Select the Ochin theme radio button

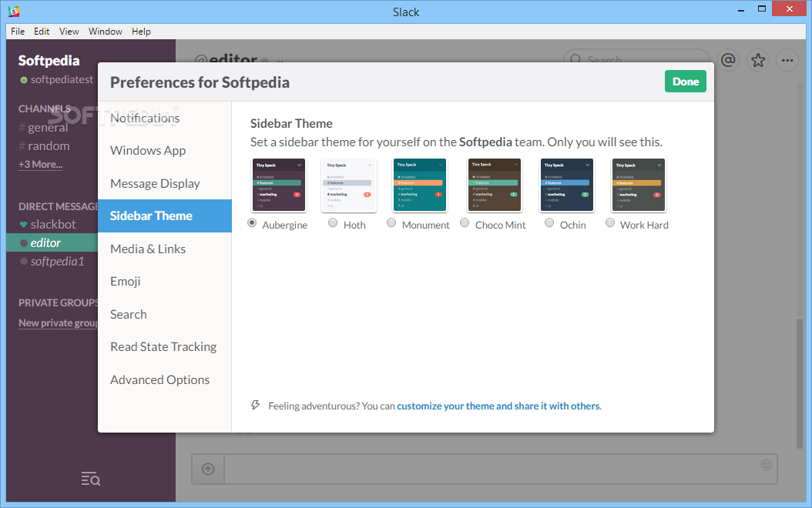tap(549, 223)
